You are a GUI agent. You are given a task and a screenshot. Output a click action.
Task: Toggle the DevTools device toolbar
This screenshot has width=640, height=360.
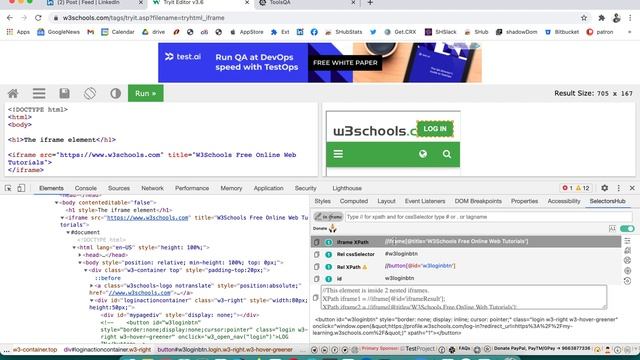[x=21, y=188]
